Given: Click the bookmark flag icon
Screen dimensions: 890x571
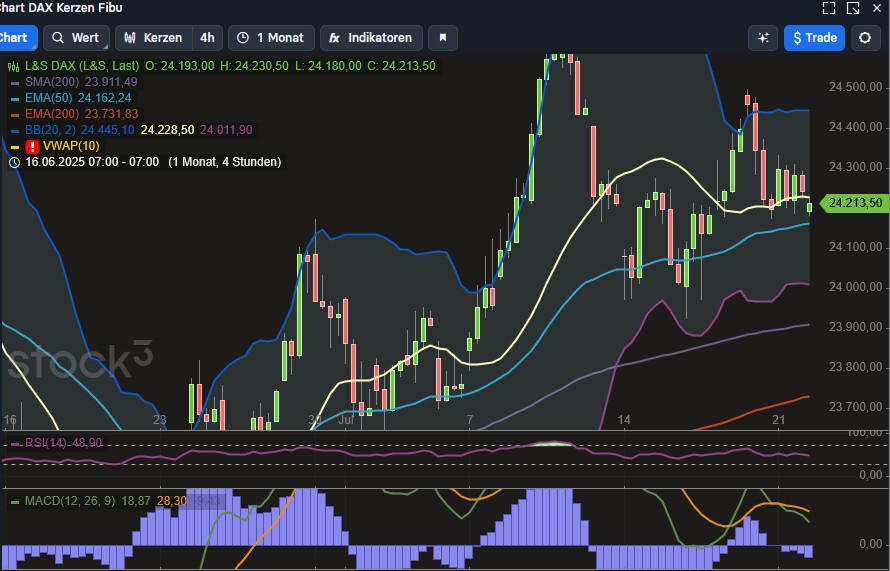Looking at the screenshot, I should click(443, 38).
